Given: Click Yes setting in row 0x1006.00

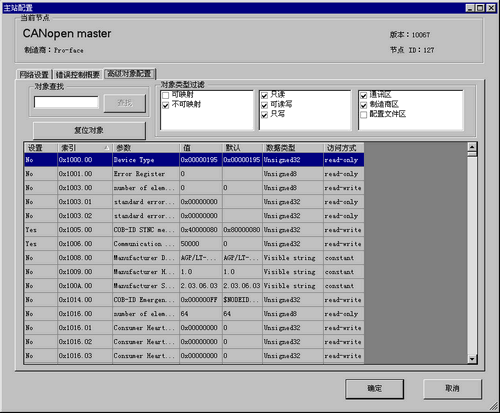Looking at the screenshot, I should (x=41, y=244).
